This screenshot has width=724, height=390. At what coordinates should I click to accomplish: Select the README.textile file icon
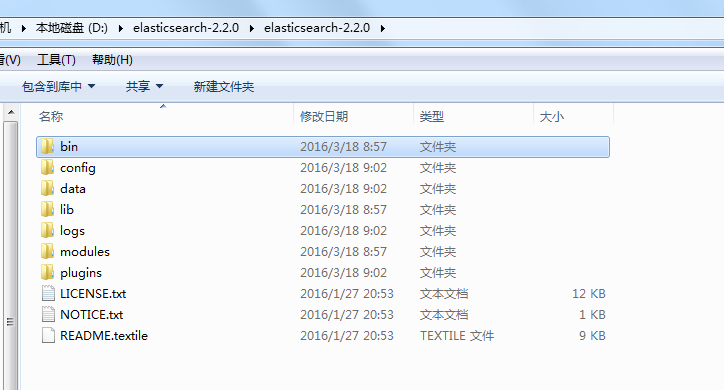(48, 336)
